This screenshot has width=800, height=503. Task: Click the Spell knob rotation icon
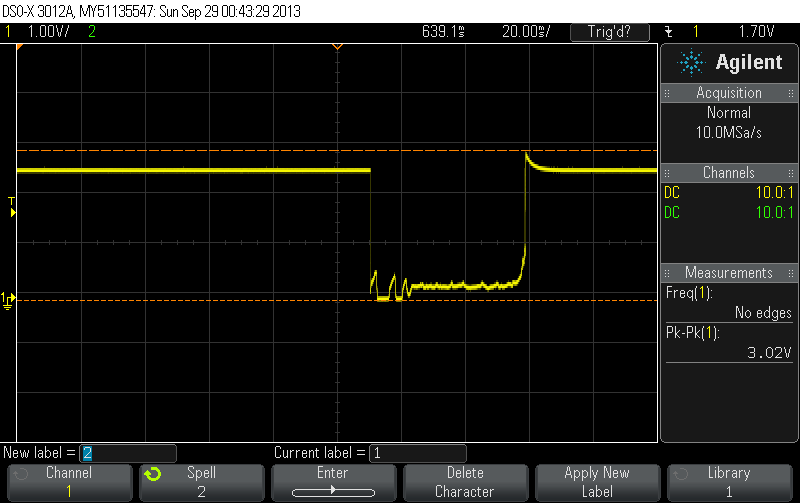(x=153, y=474)
